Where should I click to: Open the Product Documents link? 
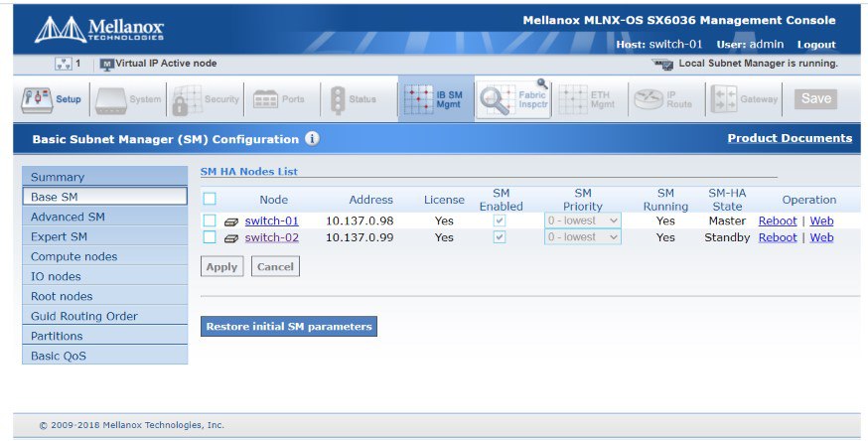[x=790, y=138]
